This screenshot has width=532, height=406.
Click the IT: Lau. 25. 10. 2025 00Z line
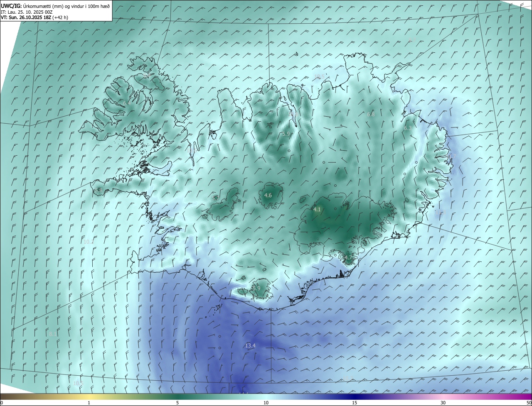[x=27, y=12]
